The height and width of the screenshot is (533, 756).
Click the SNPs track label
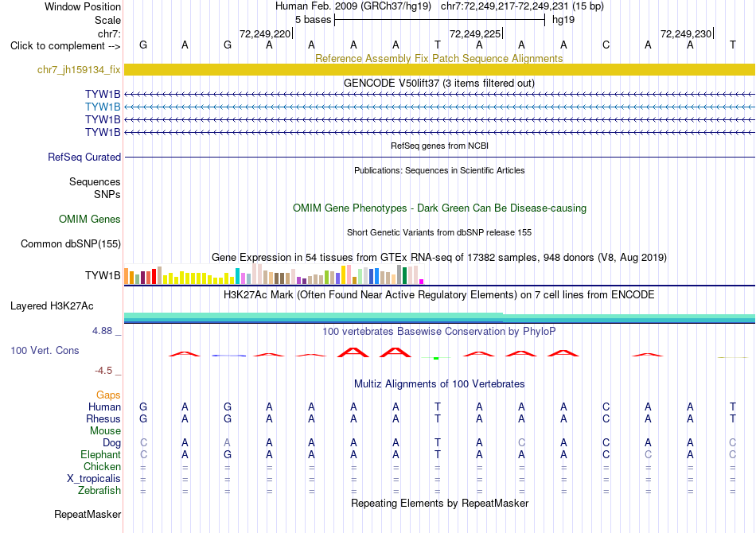[107, 194]
